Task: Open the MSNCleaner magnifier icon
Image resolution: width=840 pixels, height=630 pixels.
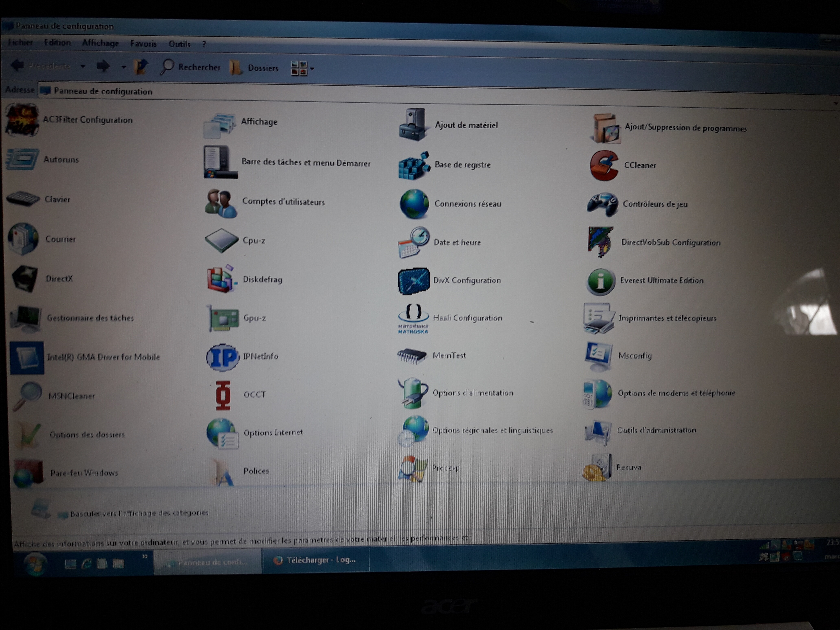Action: tap(27, 396)
